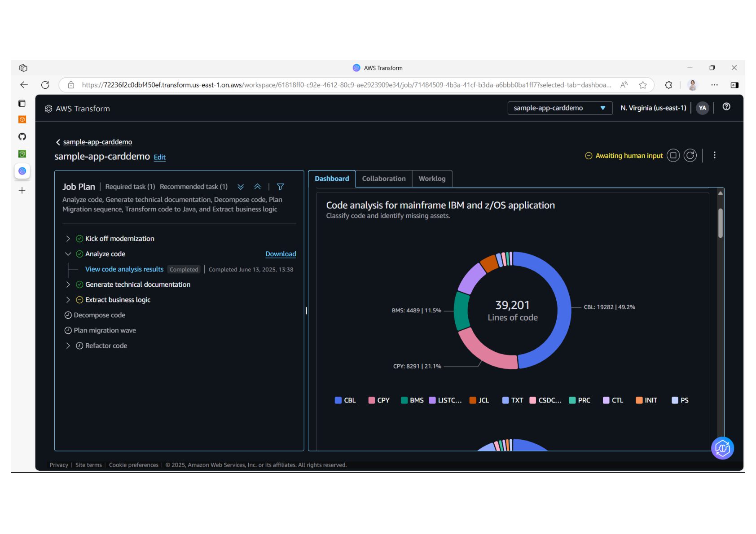Open View code analysis results
756x534 pixels.
click(124, 269)
